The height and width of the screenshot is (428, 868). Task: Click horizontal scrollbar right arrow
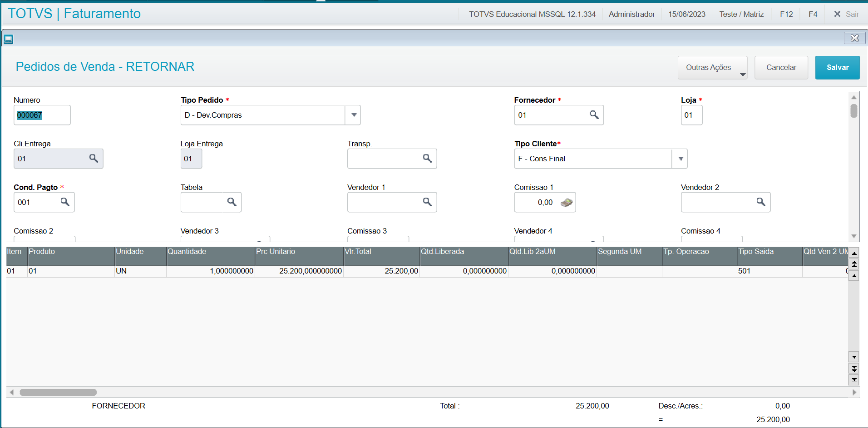click(854, 392)
